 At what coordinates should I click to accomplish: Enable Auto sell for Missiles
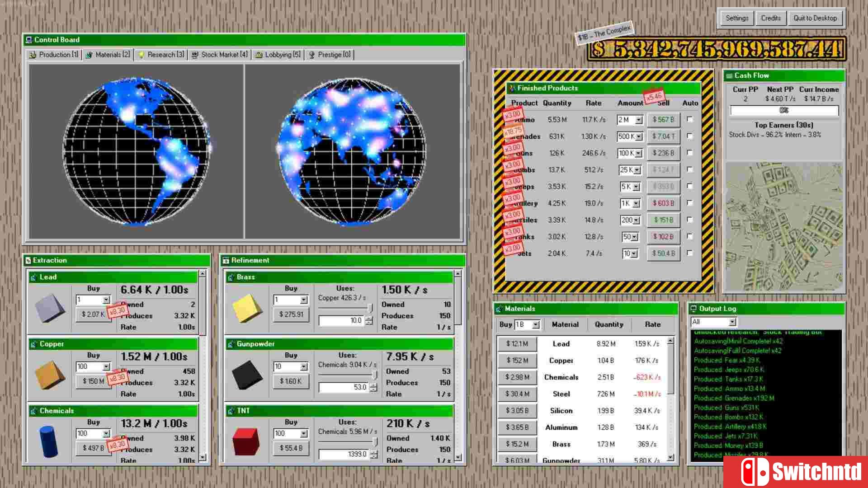(690, 220)
